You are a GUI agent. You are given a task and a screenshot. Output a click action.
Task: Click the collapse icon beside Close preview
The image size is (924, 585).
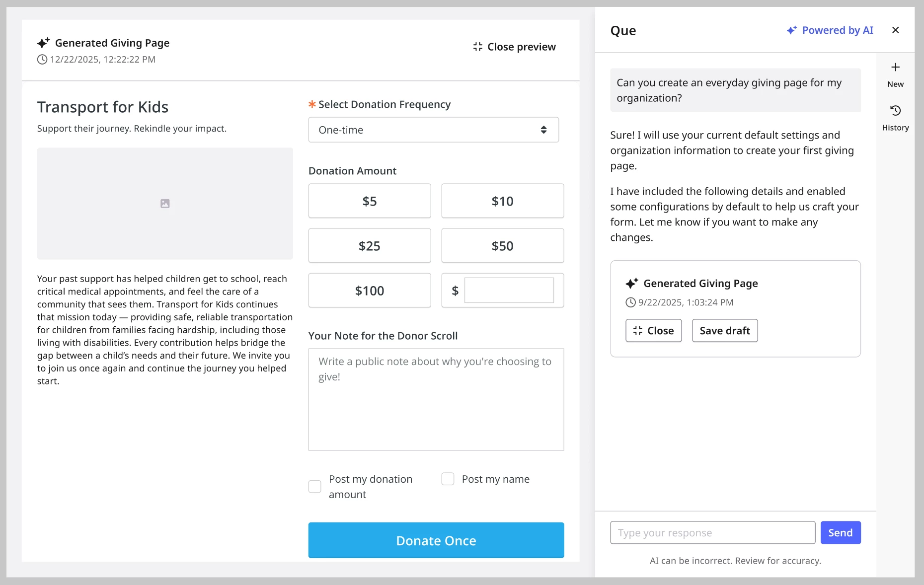tap(477, 47)
